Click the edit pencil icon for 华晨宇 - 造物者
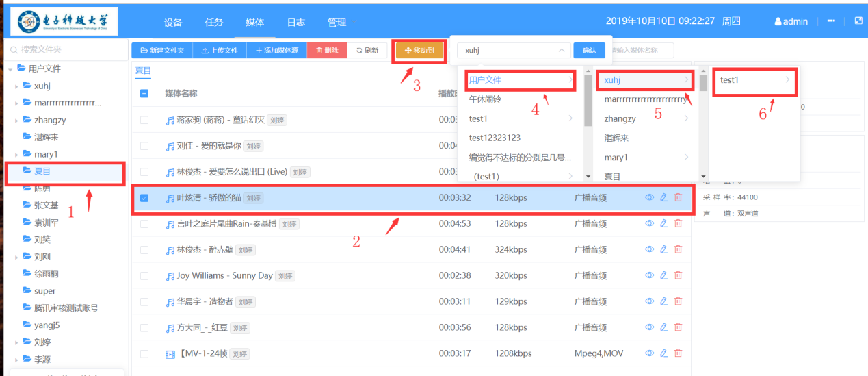 click(663, 301)
